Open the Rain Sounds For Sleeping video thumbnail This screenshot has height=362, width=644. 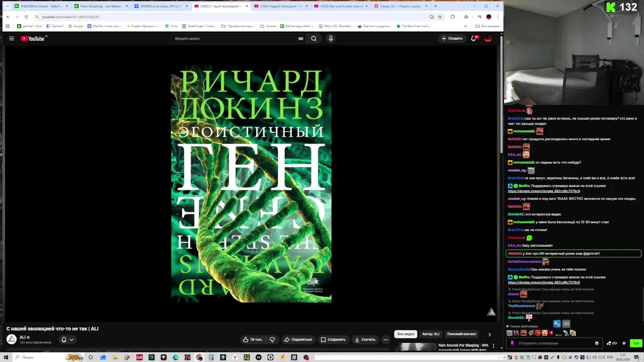coord(416,347)
